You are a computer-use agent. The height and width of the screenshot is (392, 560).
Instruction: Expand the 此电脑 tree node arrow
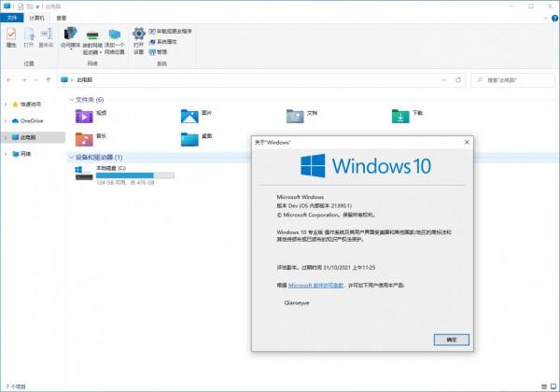click(6, 137)
